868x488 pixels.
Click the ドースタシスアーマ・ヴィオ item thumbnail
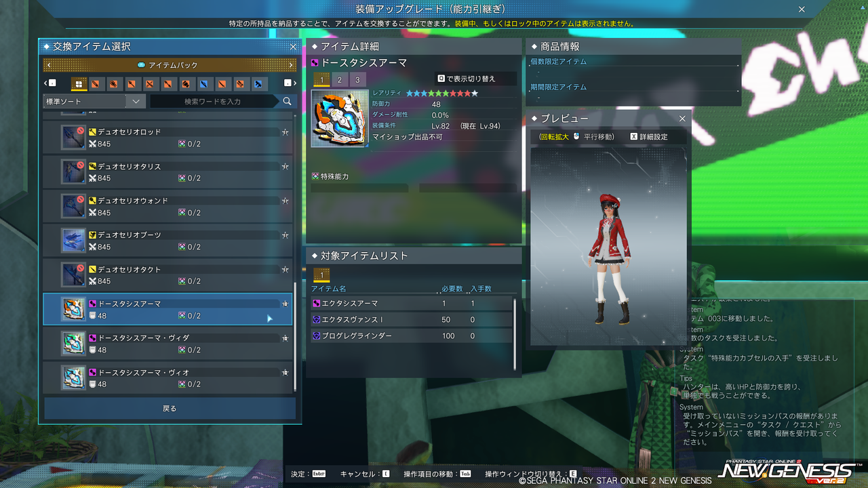click(x=73, y=378)
